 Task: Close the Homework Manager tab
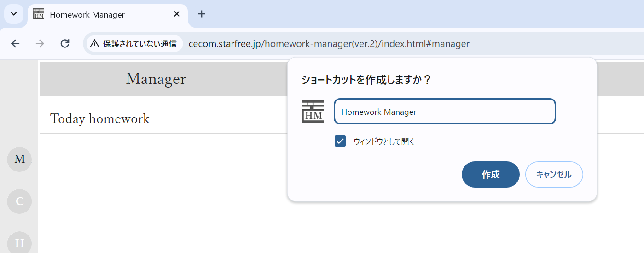[177, 14]
